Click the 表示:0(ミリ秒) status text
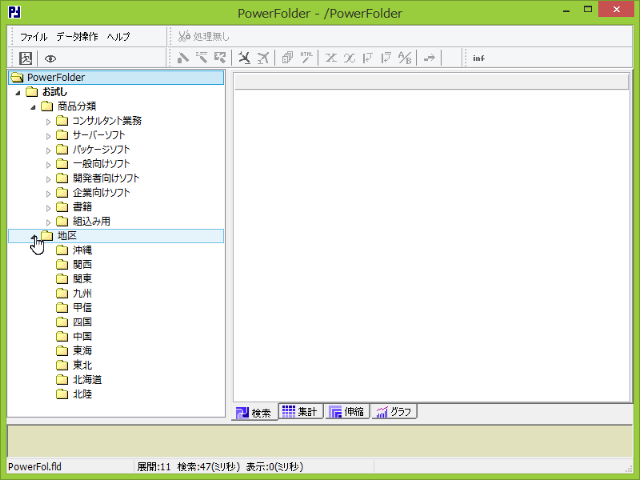This screenshot has height=480, width=640. click(x=274, y=467)
